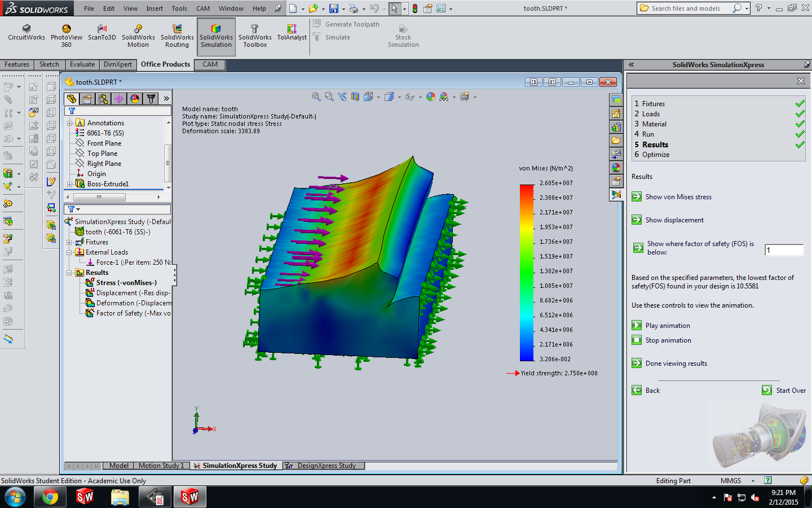Select DimXpertManager tab icon
The image size is (812, 508).
[119, 99]
